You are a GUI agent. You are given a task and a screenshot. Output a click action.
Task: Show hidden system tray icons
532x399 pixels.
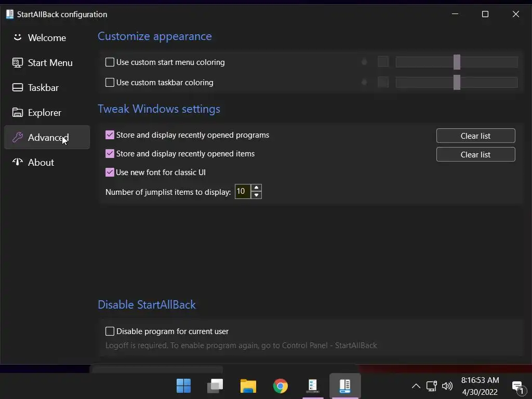coord(416,386)
